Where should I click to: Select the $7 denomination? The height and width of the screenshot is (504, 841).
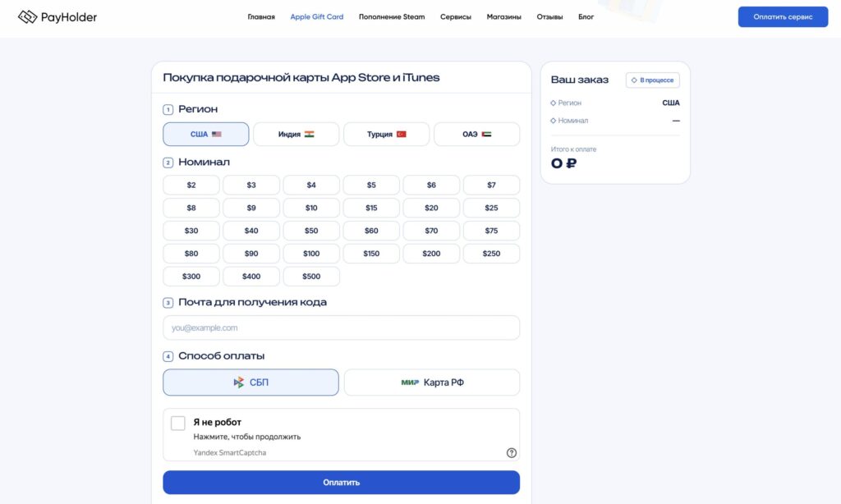491,185
